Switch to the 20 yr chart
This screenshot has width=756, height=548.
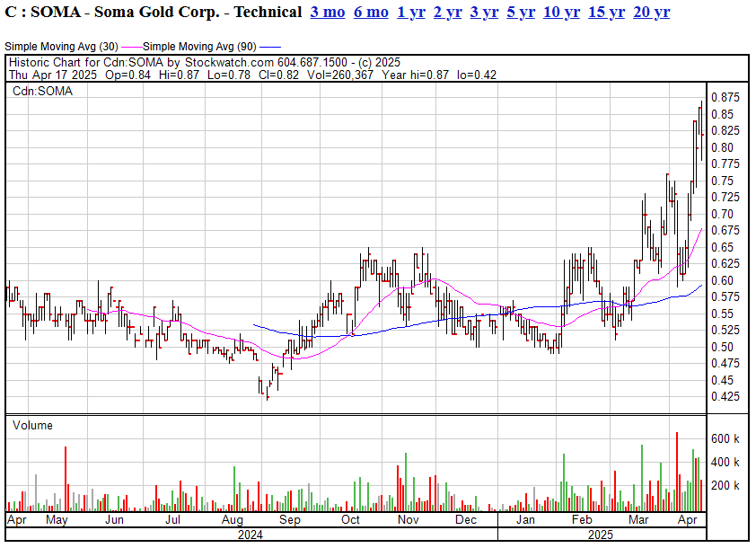click(651, 12)
